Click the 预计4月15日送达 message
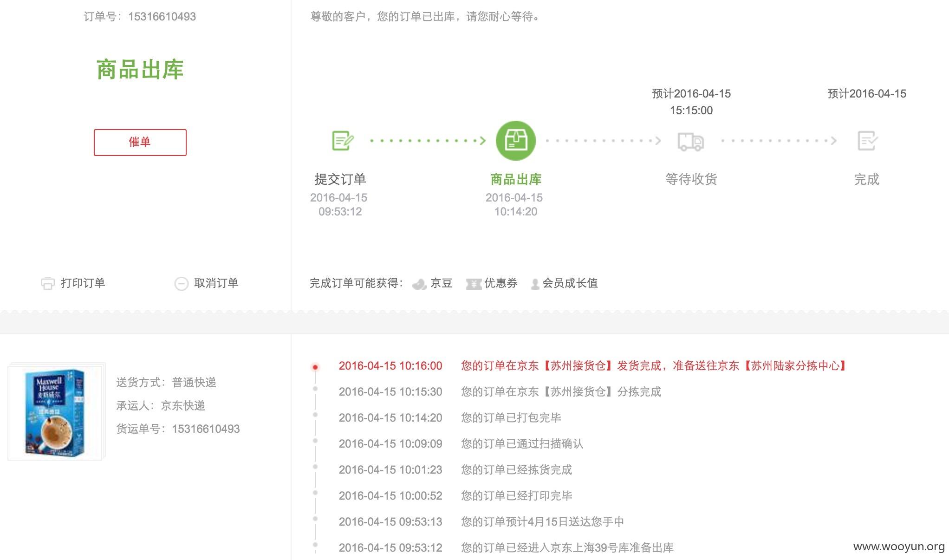Image resolution: width=949 pixels, height=560 pixels. pyautogui.click(x=542, y=522)
